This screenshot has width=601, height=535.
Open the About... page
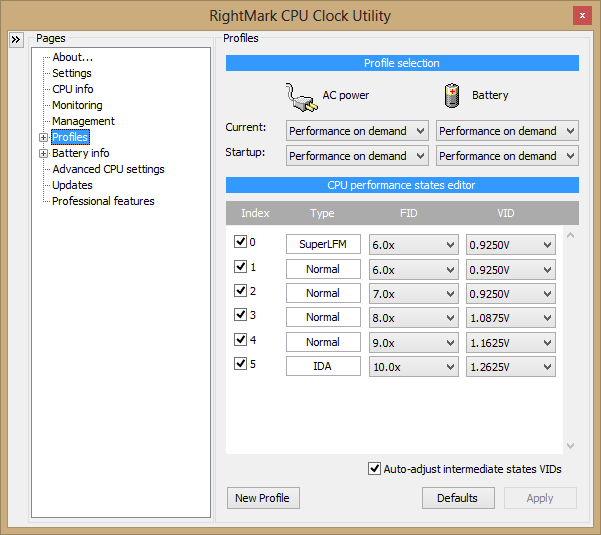tap(72, 57)
